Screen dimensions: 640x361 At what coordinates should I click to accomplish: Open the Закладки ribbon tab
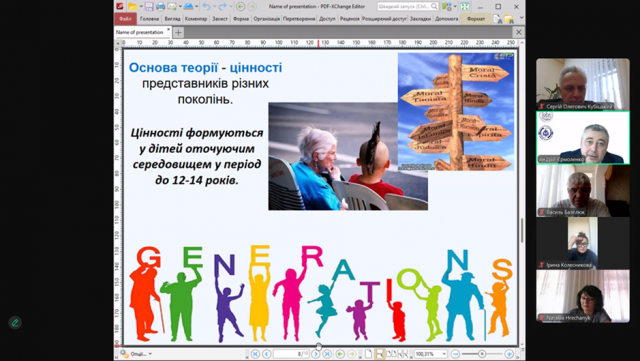(x=420, y=19)
